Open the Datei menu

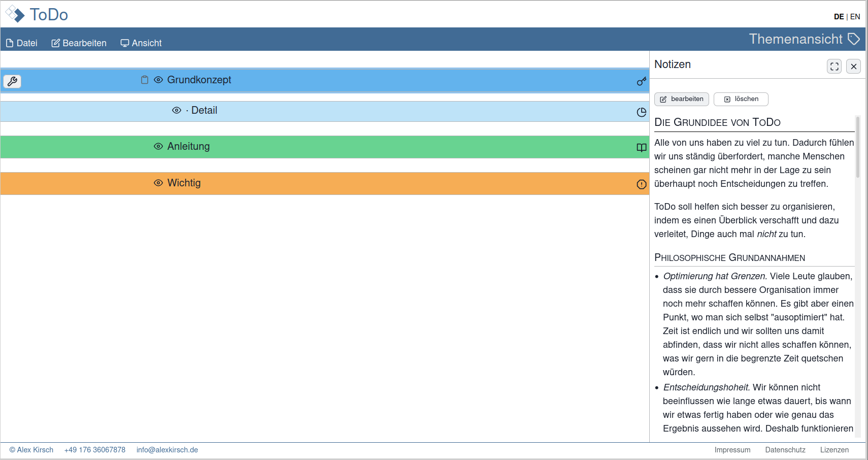(22, 43)
